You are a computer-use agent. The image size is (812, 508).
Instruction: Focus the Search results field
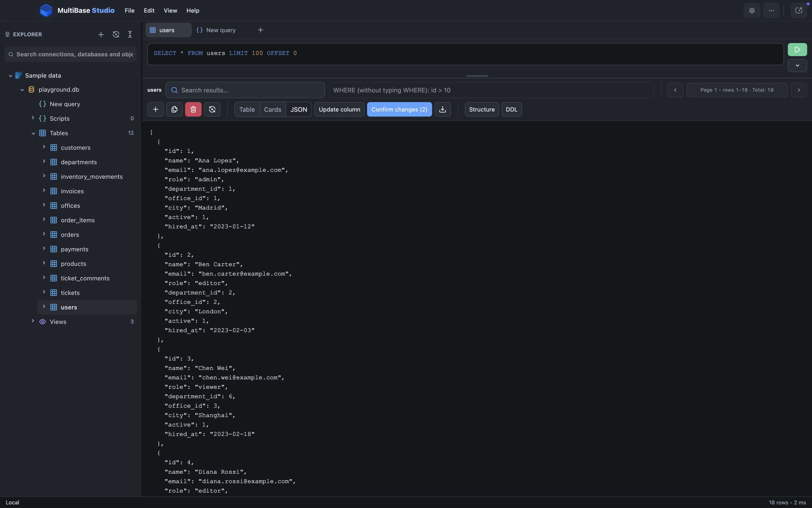coord(245,90)
